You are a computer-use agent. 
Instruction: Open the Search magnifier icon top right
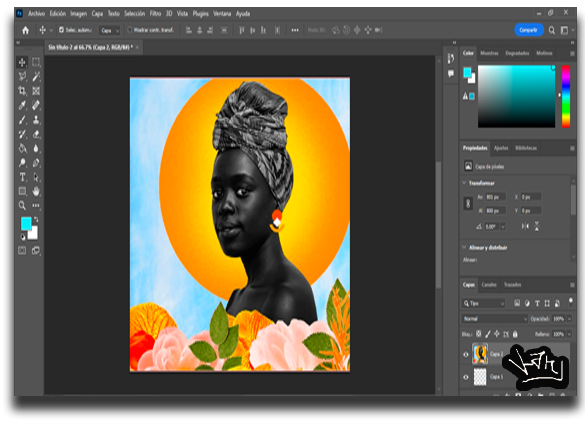click(x=552, y=30)
